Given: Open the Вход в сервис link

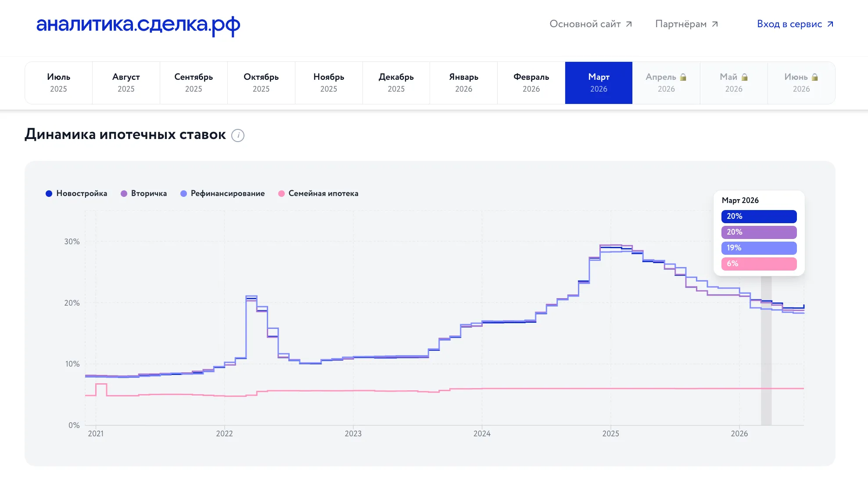Looking at the screenshot, I should (x=795, y=24).
